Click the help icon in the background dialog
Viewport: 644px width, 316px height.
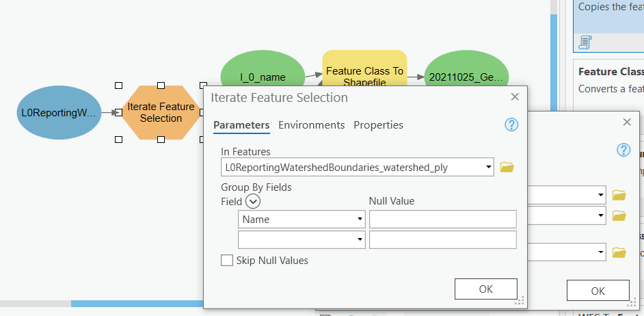(x=623, y=150)
